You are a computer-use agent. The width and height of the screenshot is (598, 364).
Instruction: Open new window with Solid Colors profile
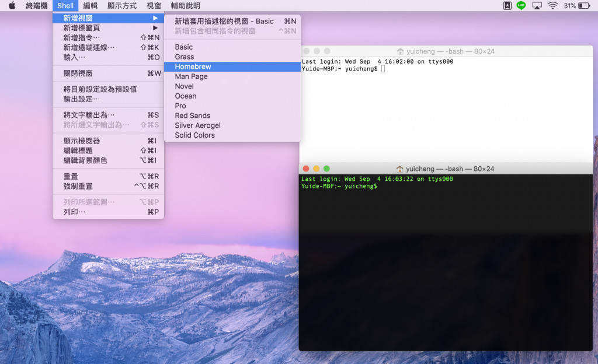tap(232, 135)
